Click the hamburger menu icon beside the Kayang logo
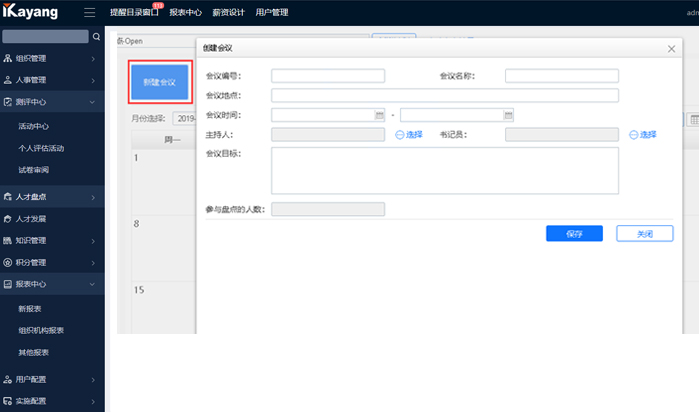This screenshot has width=699, height=412. [90, 13]
